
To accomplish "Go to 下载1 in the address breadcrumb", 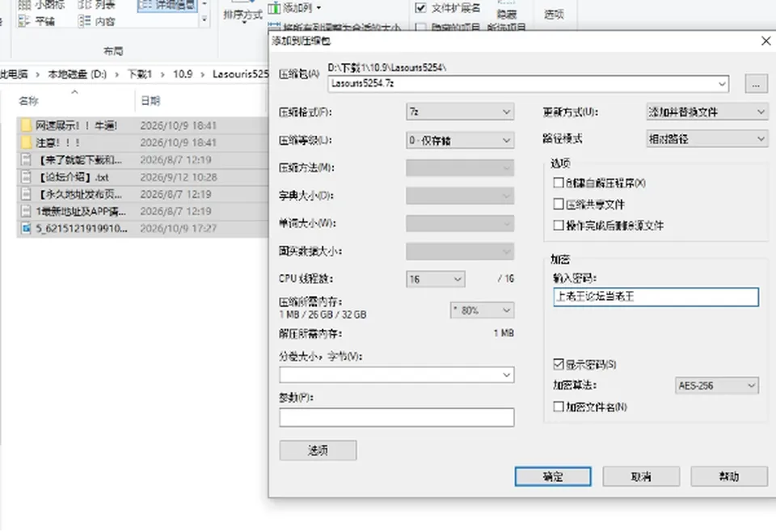I will 140,74.
